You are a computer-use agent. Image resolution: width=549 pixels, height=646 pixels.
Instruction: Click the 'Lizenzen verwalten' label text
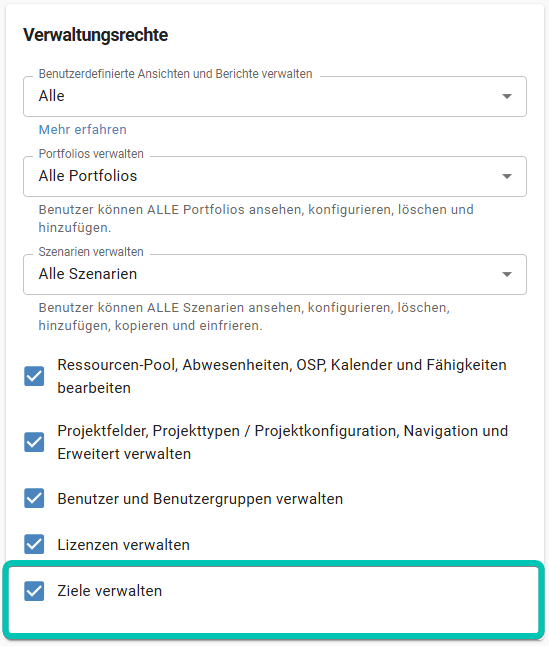click(124, 545)
